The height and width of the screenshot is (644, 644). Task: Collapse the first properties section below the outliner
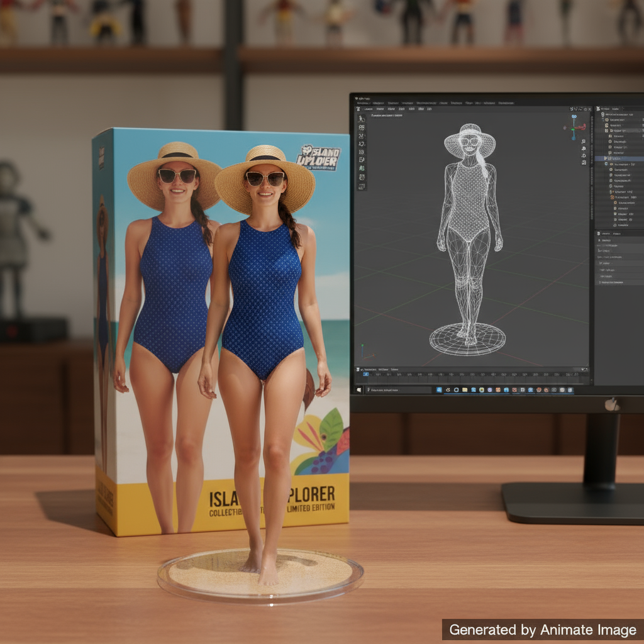tap(599, 240)
